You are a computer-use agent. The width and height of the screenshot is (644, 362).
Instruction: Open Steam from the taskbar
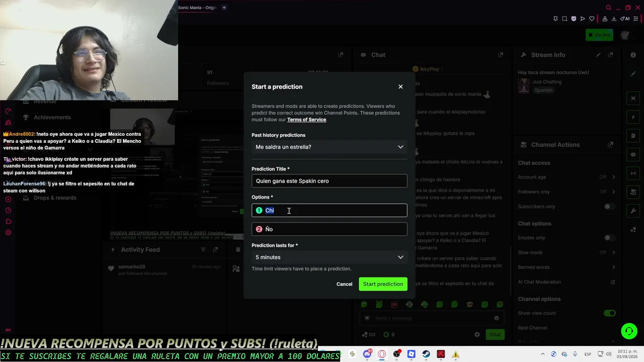point(426,354)
